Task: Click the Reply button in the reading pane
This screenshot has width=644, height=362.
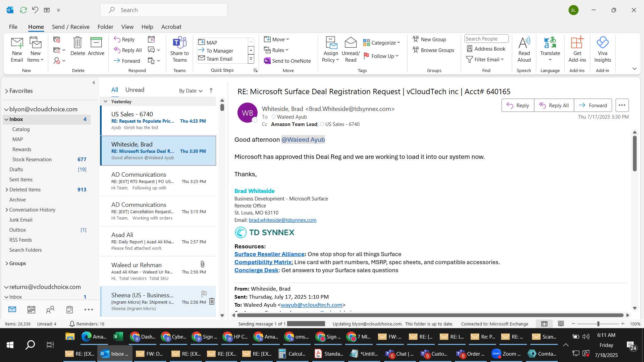Action: click(518, 105)
